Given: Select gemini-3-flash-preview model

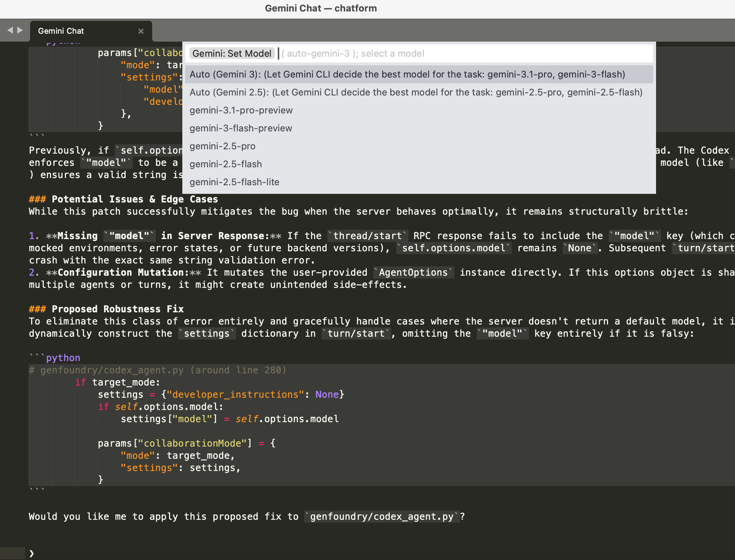Looking at the screenshot, I should pos(419,128).
